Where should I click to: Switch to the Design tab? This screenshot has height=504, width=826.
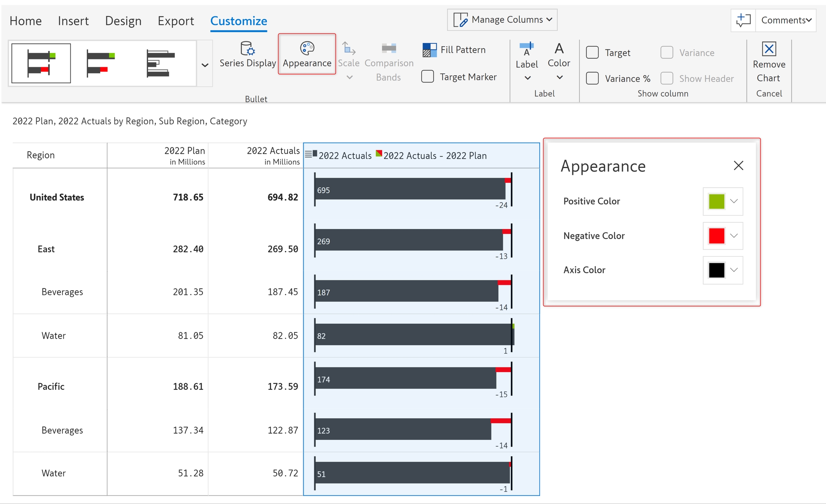coord(123,21)
